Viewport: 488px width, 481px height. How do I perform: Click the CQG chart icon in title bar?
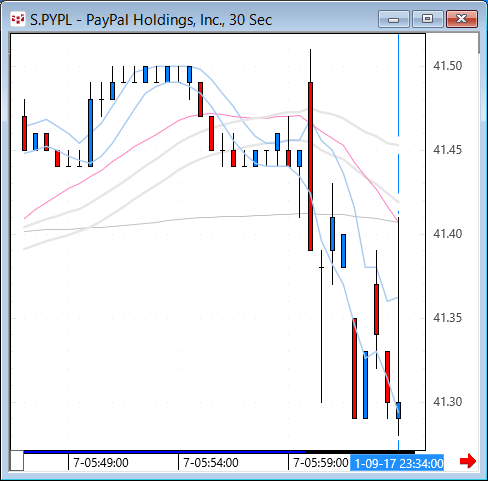[18, 19]
